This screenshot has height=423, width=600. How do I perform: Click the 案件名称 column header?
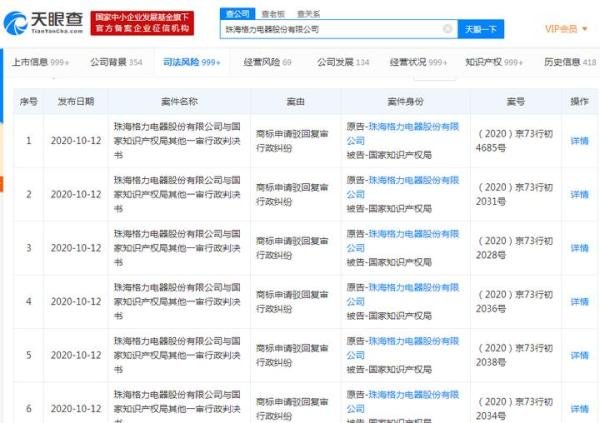[x=179, y=101]
